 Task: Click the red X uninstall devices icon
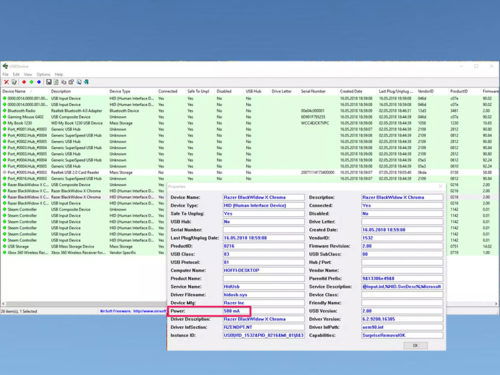[x=6, y=82]
